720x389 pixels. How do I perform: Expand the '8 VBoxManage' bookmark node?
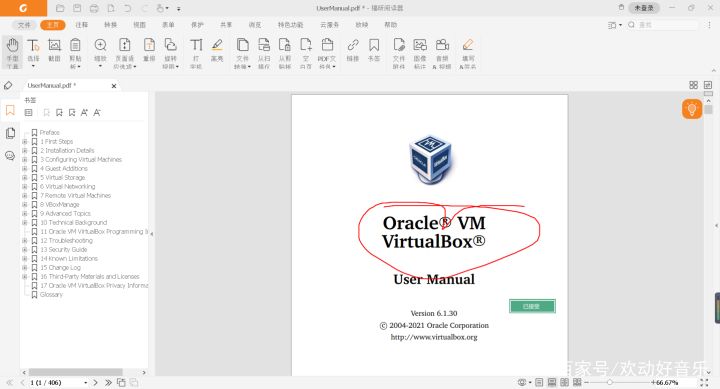click(25, 204)
